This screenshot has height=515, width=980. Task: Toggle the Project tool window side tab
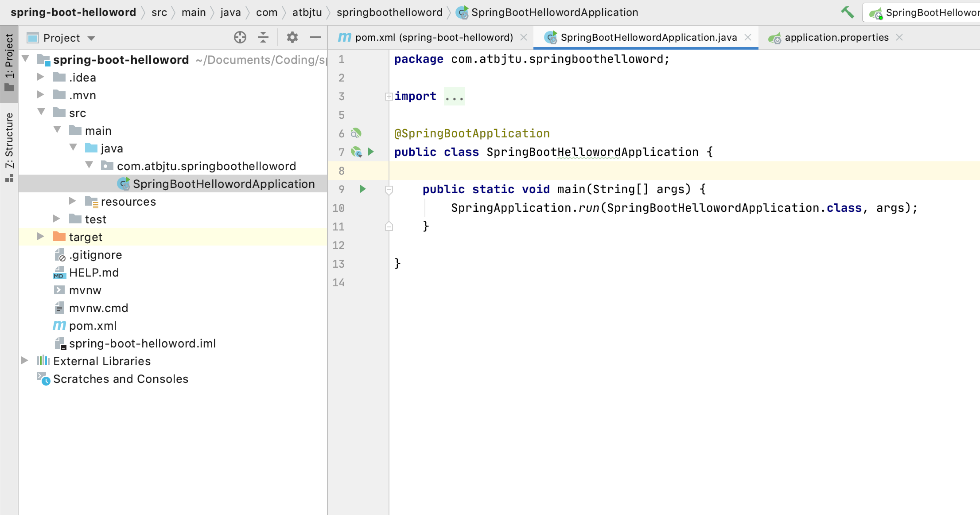pyautogui.click(x=9, y=62)
